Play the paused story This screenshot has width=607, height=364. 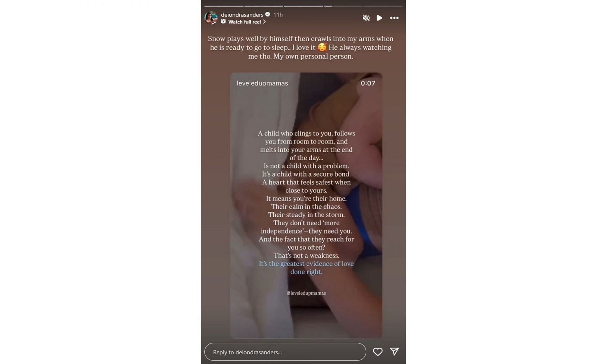click(x=379, y=18)
